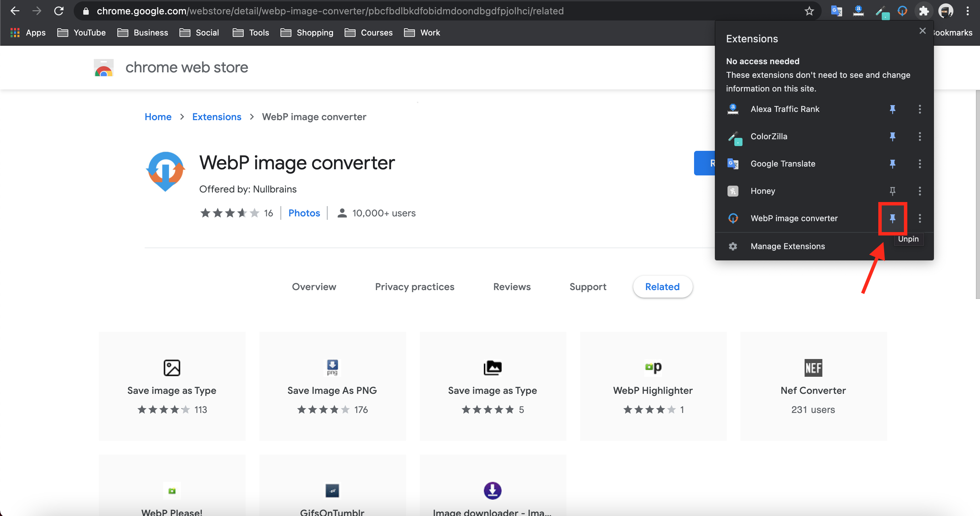Click the Extensions breadcrumb link

click(x=216, y=117)
